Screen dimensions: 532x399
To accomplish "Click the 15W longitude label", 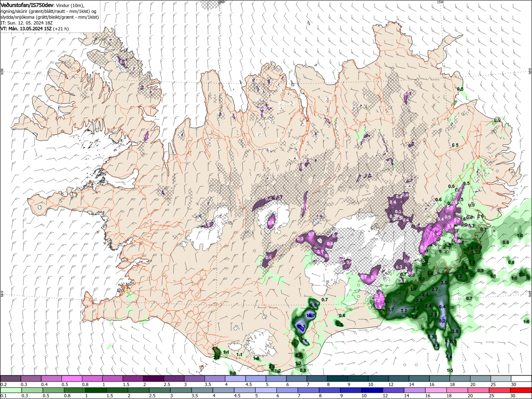I will [x=440, y=2].
